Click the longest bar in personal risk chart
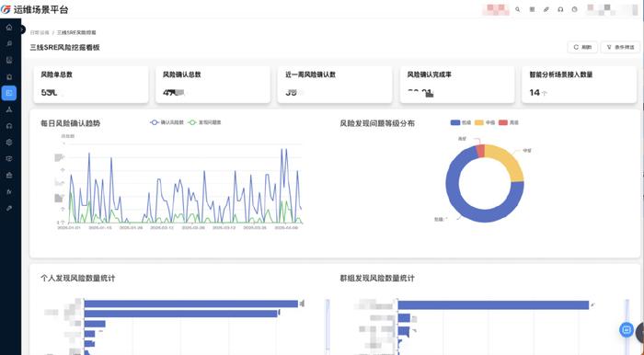The width and height of the screenshot is (644, 355). coord(191,304)
